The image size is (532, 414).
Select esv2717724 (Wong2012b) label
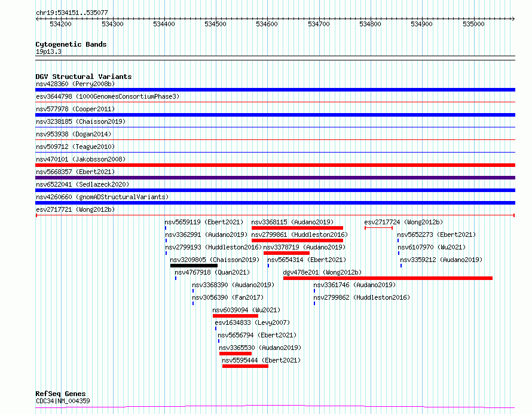pyautogui.click(x=403, y=222)
